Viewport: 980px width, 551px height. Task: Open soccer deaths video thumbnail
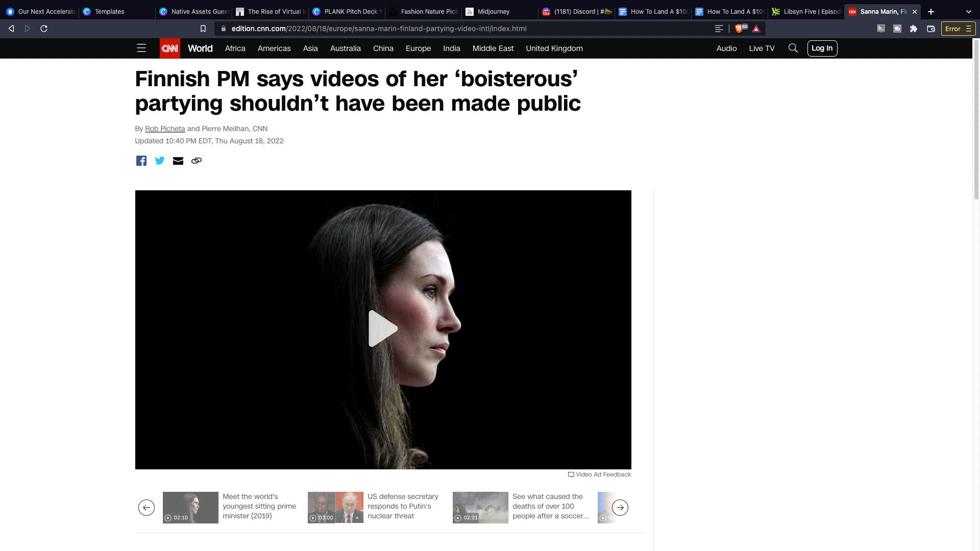pyautogui.click(x=480, y=508)
